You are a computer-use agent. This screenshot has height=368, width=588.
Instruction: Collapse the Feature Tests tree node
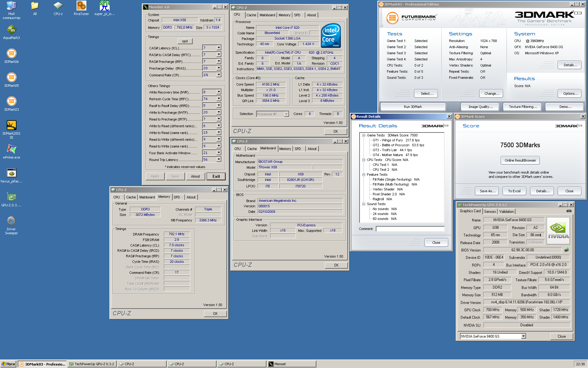pyautogui.click(x=364, y=174)
